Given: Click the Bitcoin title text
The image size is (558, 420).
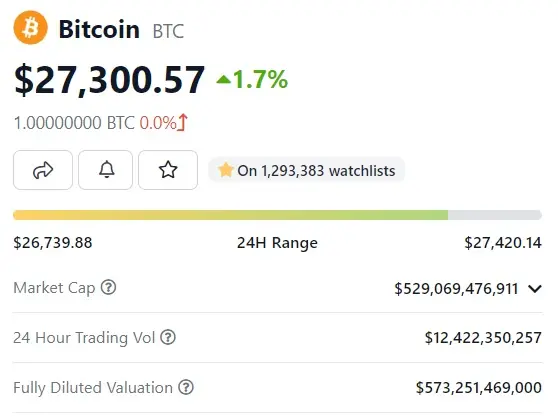Looking at the screenshot, I should (x=99, y=30).
